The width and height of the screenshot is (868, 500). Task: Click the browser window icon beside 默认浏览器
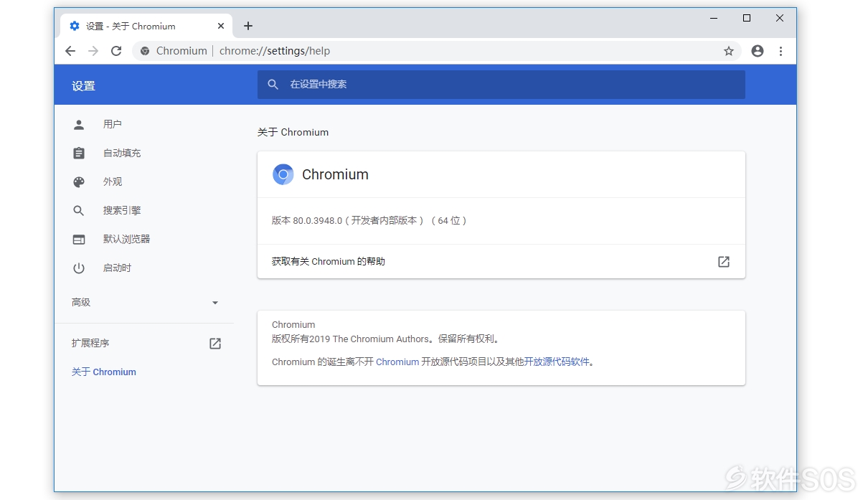click(x=79, y=240)
